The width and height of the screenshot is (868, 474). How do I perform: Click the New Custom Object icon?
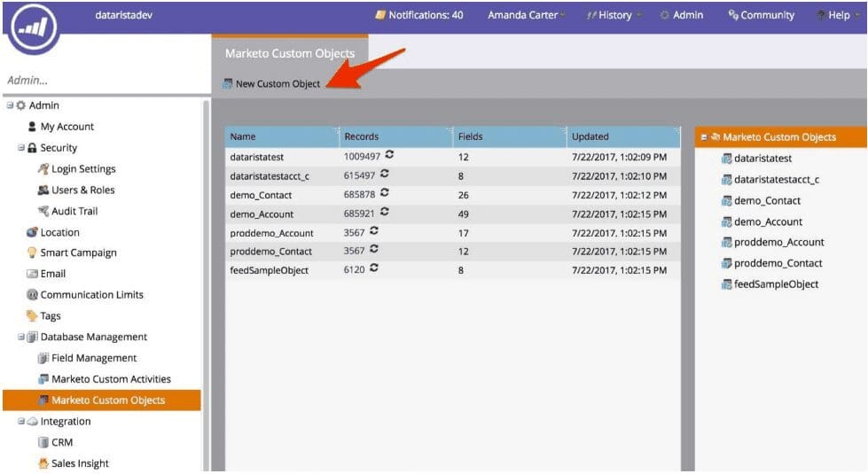coord(228,83)
